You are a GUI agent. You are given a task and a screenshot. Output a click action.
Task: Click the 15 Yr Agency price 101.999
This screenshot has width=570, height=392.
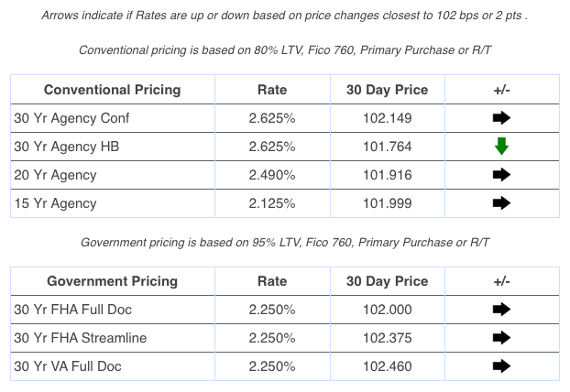387,203
